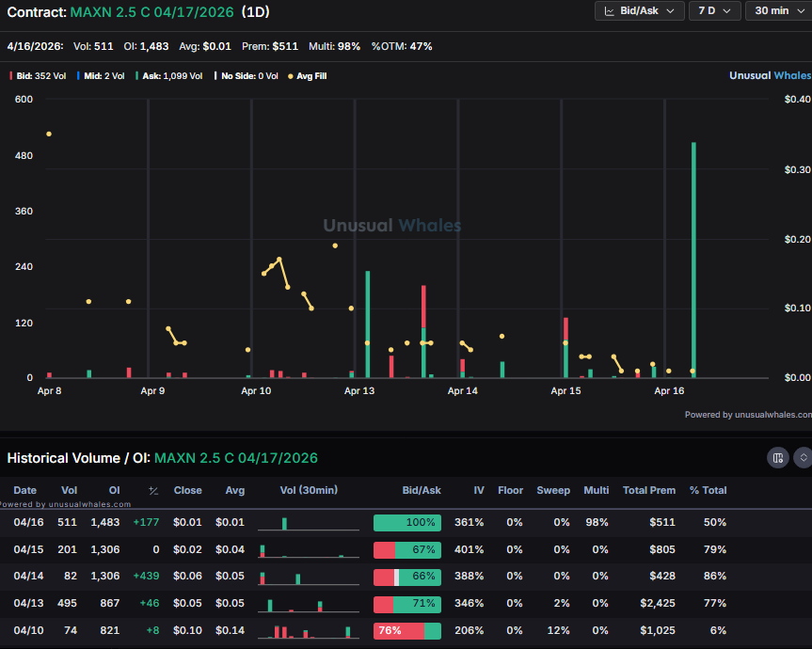The image size is (812, 649).
Task: Click the 76% bid/ask bar for 04/10
Action: 407,631
